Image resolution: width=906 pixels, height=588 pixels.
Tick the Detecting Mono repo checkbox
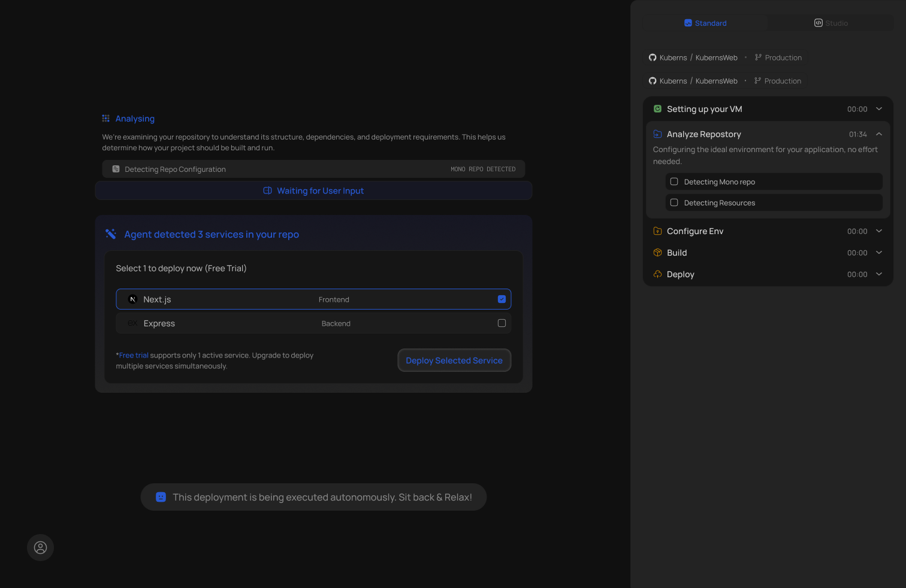(674, 181)
